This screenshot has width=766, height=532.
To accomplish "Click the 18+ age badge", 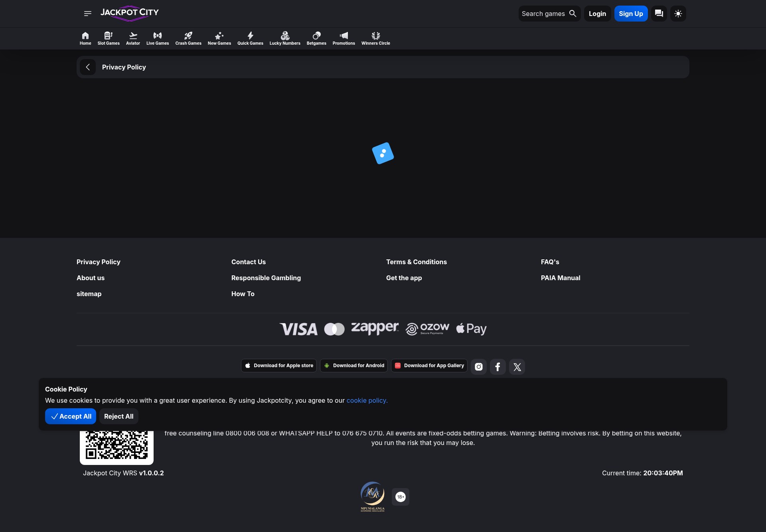I will coord(401,497).
